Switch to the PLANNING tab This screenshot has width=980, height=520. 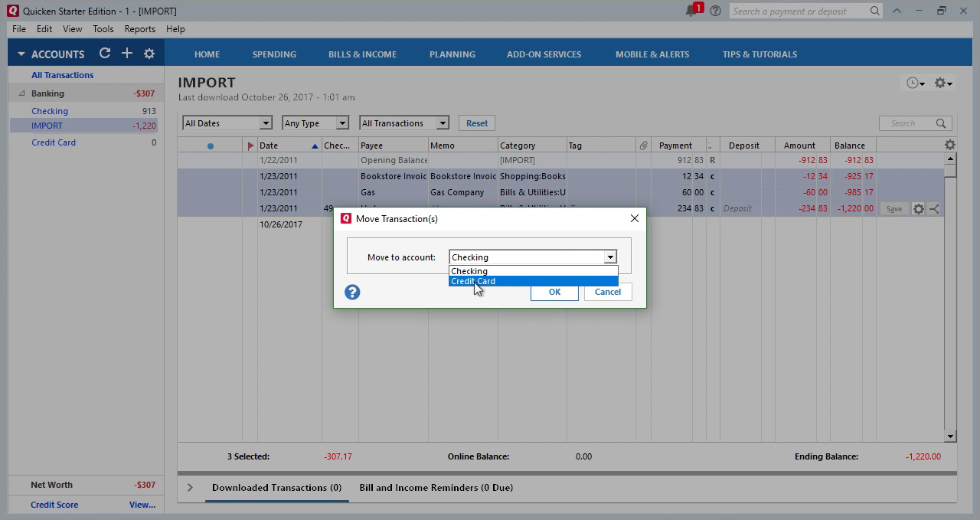(452, 54)
